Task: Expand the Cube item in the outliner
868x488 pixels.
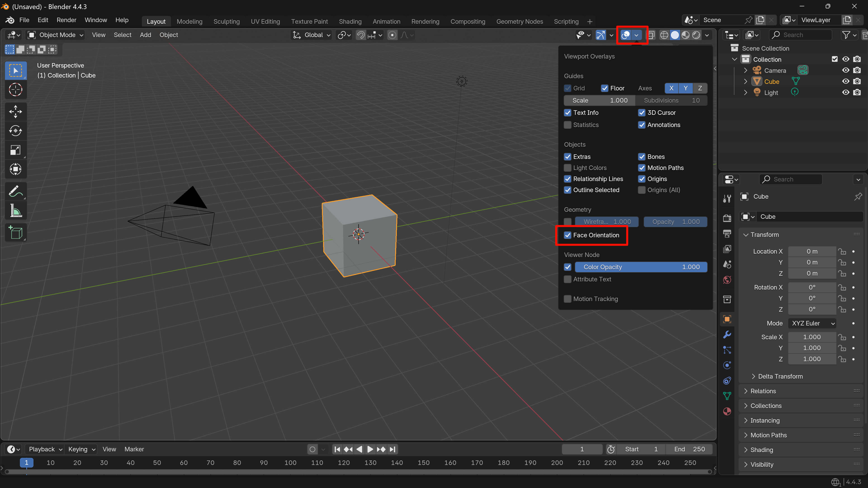Action: pyautogui.click(x=745, y=82)
